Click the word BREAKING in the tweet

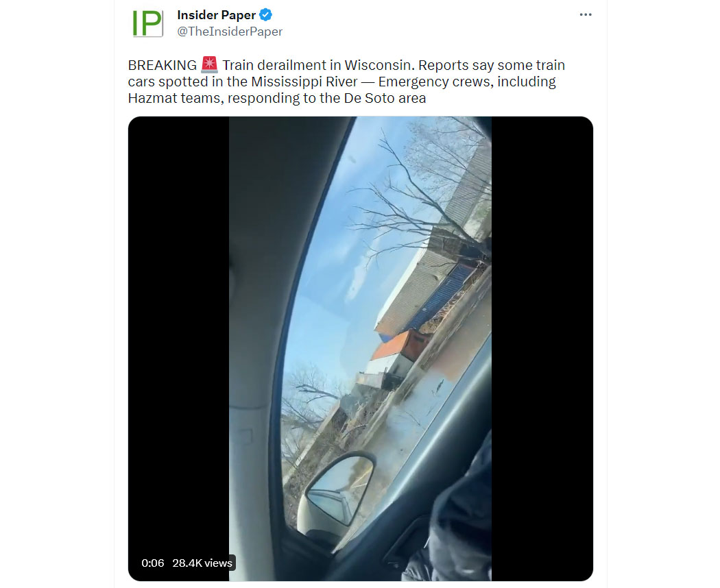click(x=162, y=65)
